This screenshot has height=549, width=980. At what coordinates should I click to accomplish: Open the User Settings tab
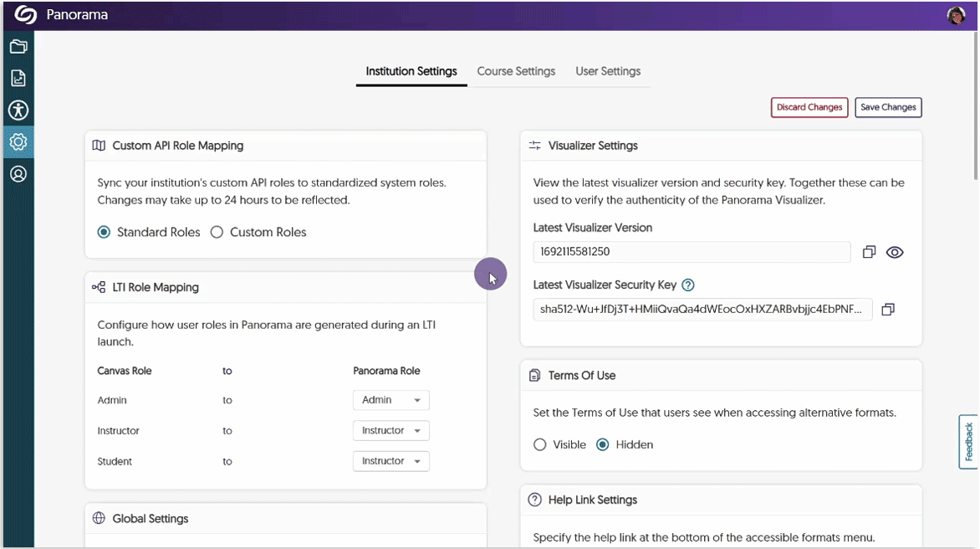coord(608,71)
